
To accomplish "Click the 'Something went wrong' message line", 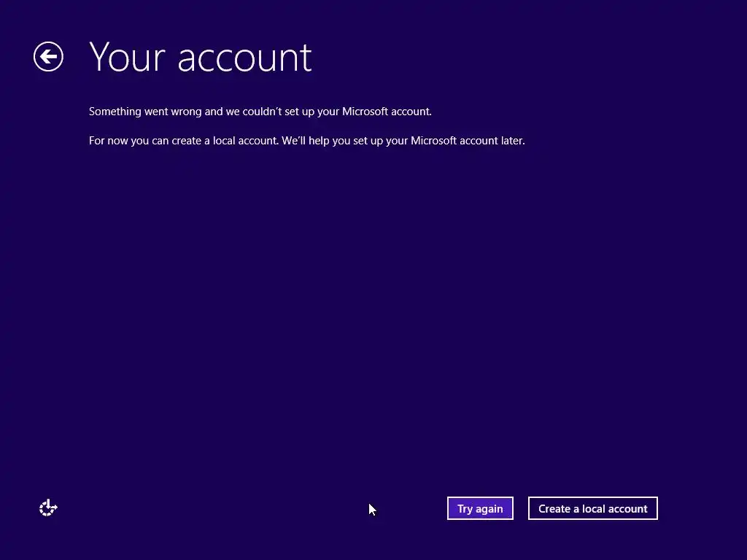I will click(x=260, y=112).
